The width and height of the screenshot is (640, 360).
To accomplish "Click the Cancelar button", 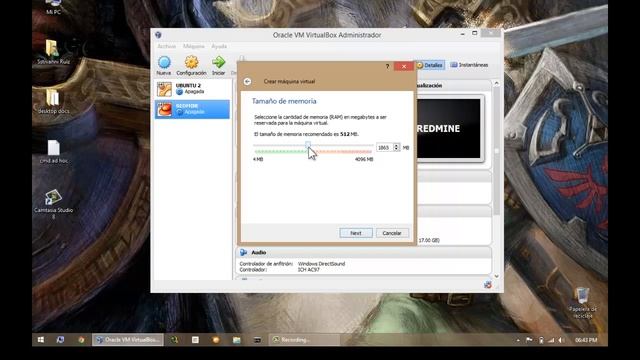I will click(x=392, y=233).
